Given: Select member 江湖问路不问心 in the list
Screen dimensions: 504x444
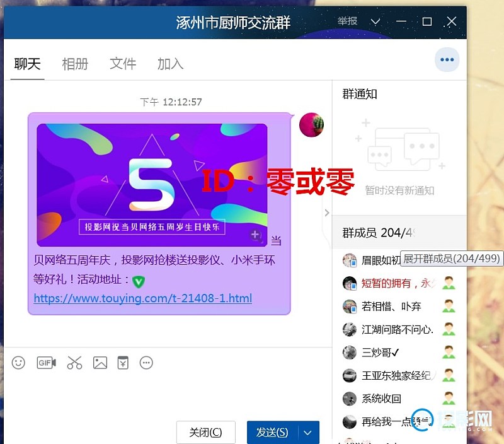Looking at the screenshot, I should tap(397, 329).
